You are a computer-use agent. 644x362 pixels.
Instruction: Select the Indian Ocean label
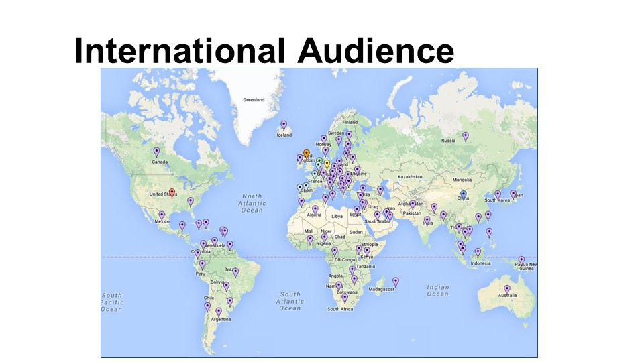438,290
